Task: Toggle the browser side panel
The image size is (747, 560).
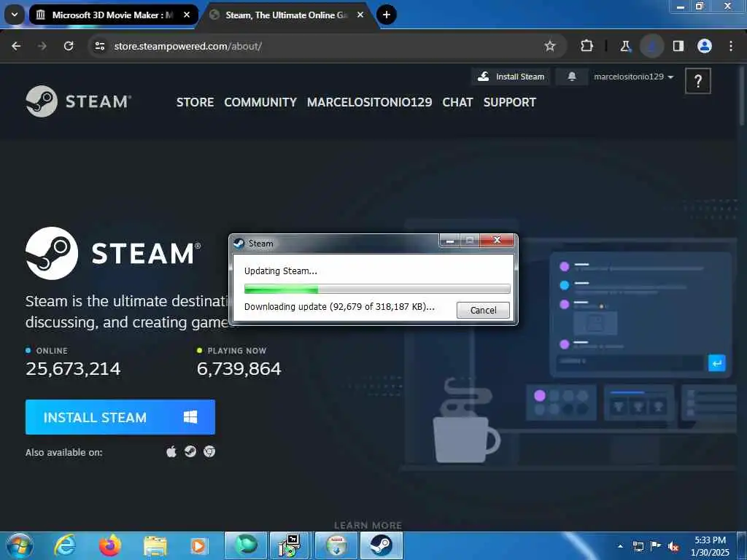Action: (678, 46)
